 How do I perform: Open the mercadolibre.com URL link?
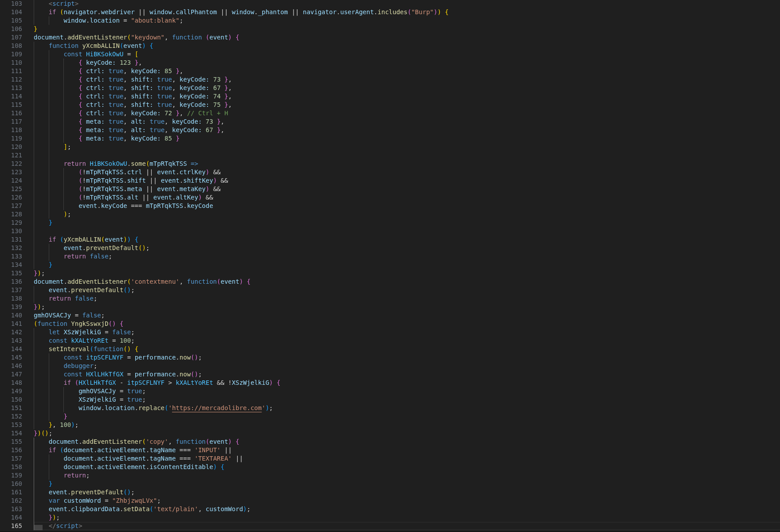(217, 408)
